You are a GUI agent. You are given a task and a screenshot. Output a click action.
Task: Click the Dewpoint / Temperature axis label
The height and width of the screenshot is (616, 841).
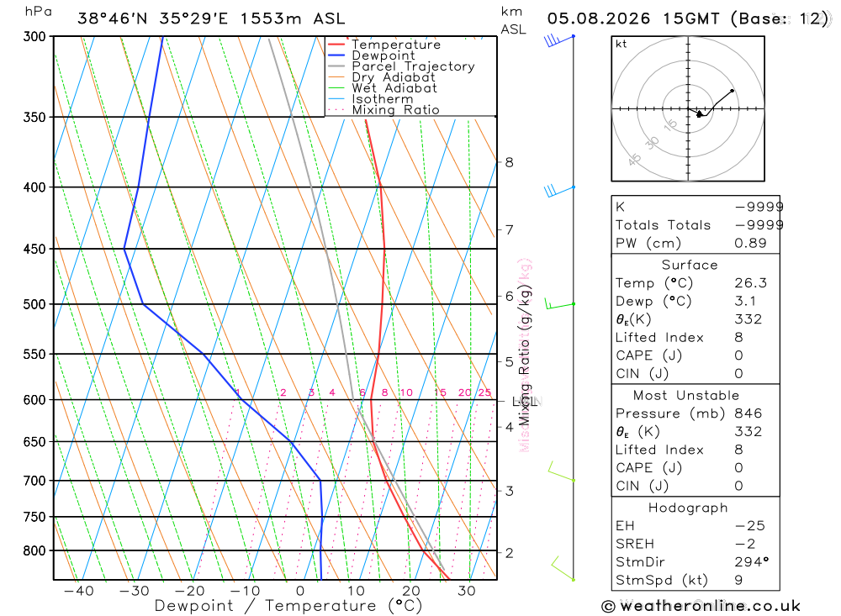click(288, 606)
